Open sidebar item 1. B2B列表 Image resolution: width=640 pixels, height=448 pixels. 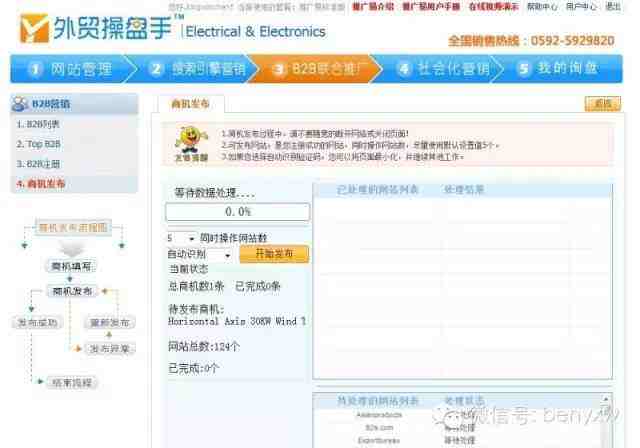38,124
